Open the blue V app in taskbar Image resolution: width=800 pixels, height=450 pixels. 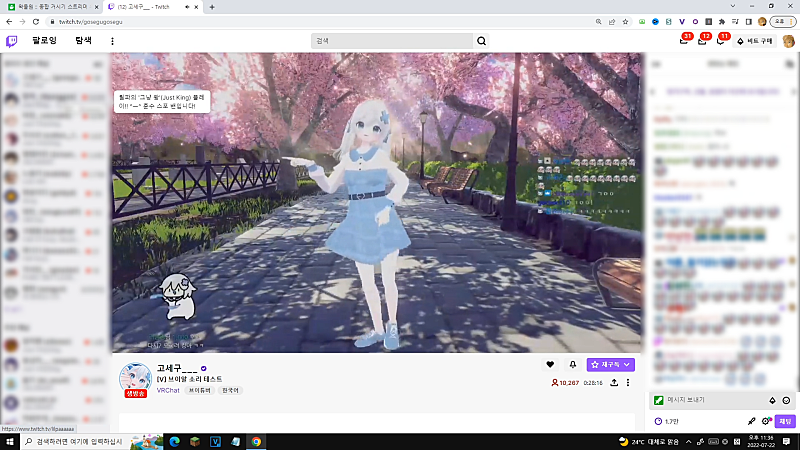(x=215, y=442)
